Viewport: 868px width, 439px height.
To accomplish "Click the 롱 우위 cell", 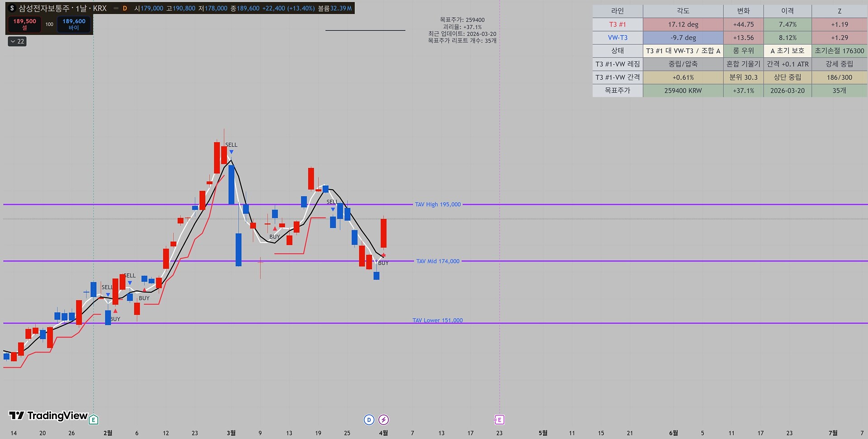I will [744, 51].
